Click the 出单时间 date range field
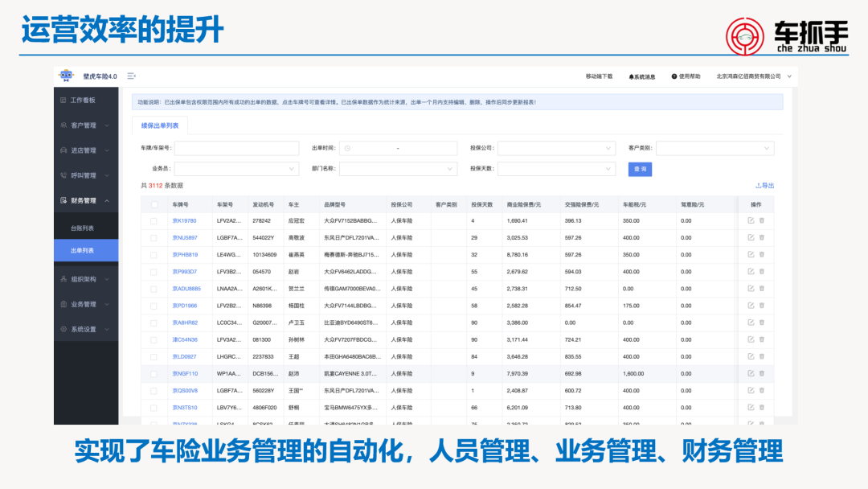This screenshot has height=489, width=868. (398, 149)
